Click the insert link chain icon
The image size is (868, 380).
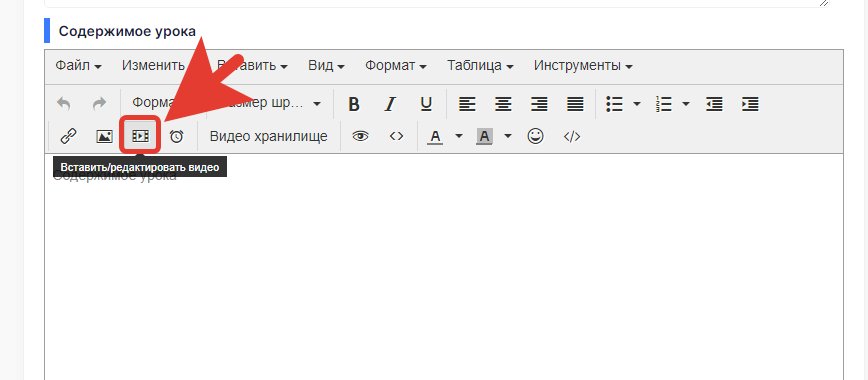click(68, 136)
